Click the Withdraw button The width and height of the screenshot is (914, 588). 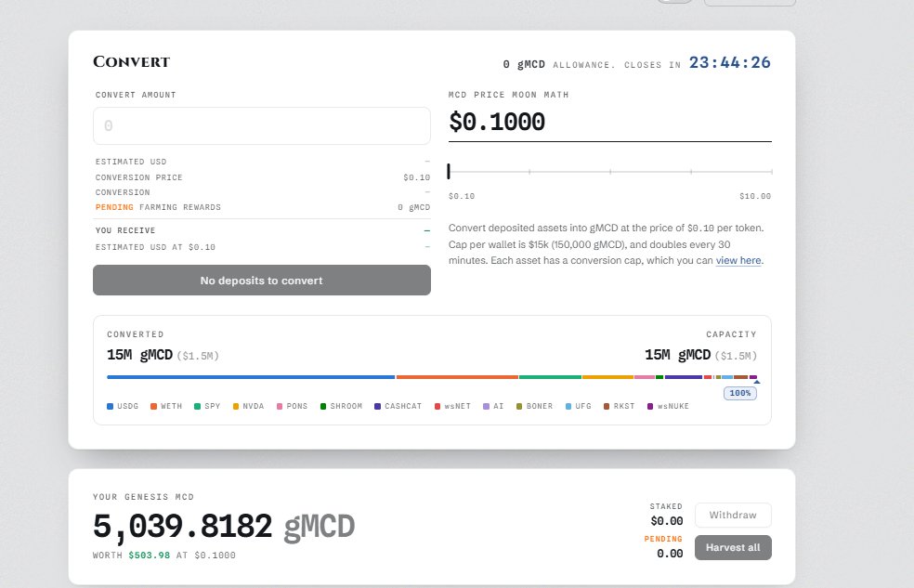[x=733, y=516]
